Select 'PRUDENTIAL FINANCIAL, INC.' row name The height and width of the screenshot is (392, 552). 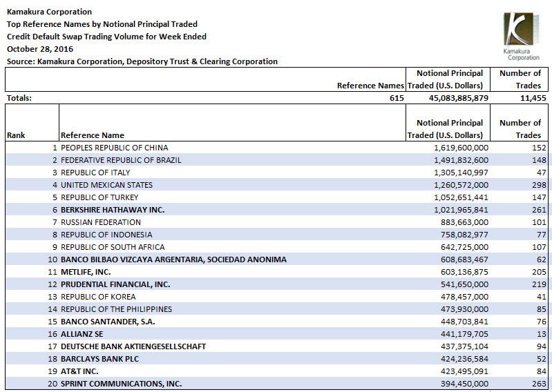coord(115,284)
